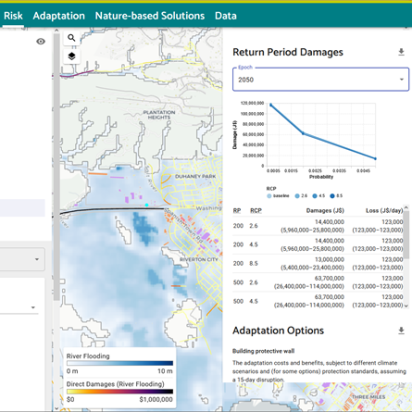The width and height of the screenshot is (412, 412).
Task: Click the middle chart data point
Action: (303, 133)
